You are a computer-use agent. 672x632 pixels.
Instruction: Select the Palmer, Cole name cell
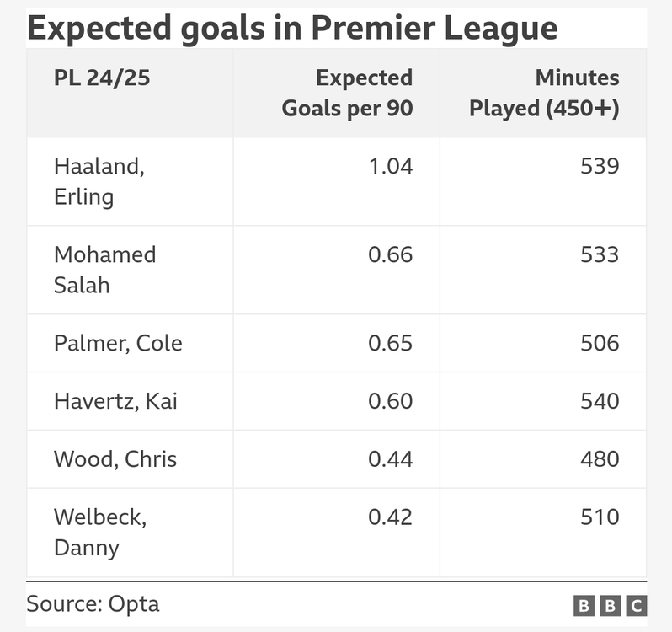pyautogui.click(x=130, y=344)
